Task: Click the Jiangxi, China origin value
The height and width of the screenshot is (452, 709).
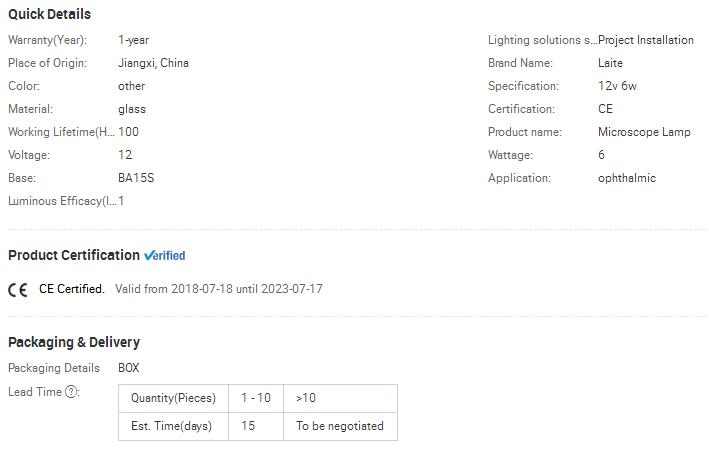Action: pyautogui.click(x=153, y=63)
